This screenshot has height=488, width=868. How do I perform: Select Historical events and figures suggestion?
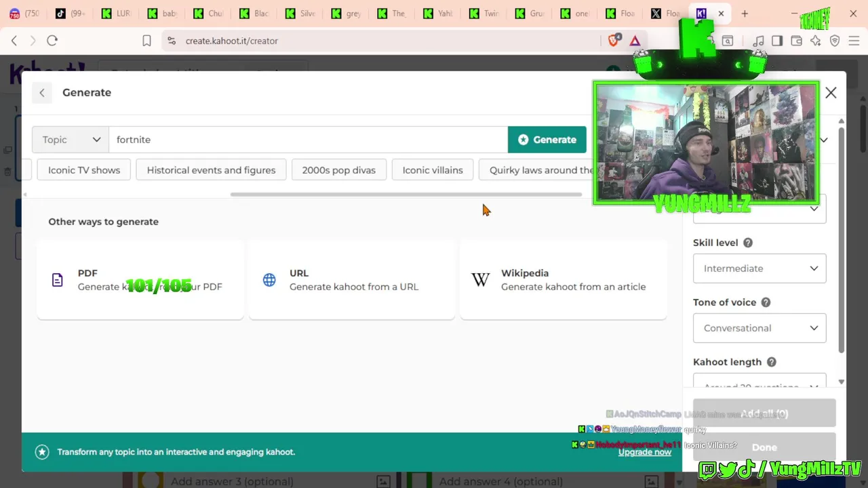(x=211, y=170)
